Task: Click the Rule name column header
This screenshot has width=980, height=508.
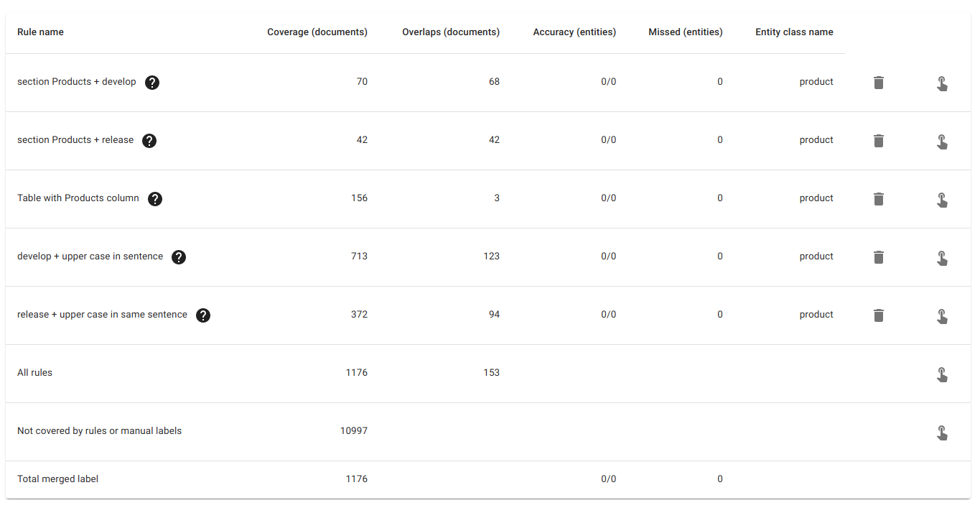Action: 40,32
